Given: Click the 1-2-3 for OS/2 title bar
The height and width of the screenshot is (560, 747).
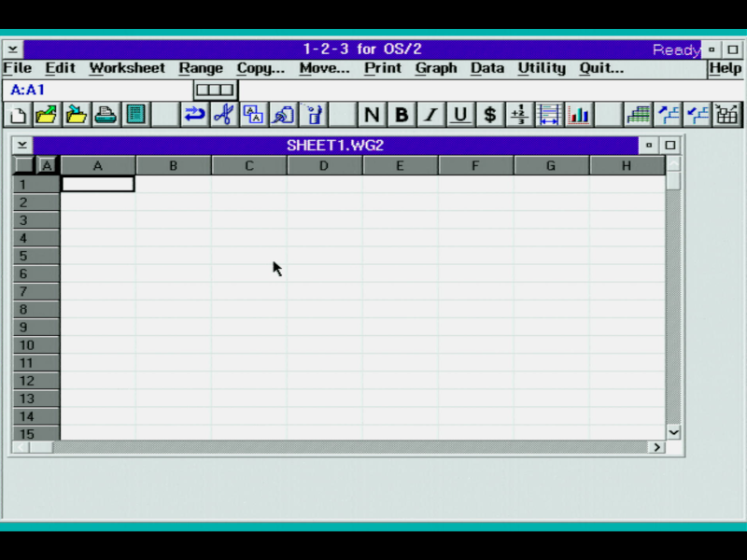Looking at the screenshot, I should tap(362, 49).
